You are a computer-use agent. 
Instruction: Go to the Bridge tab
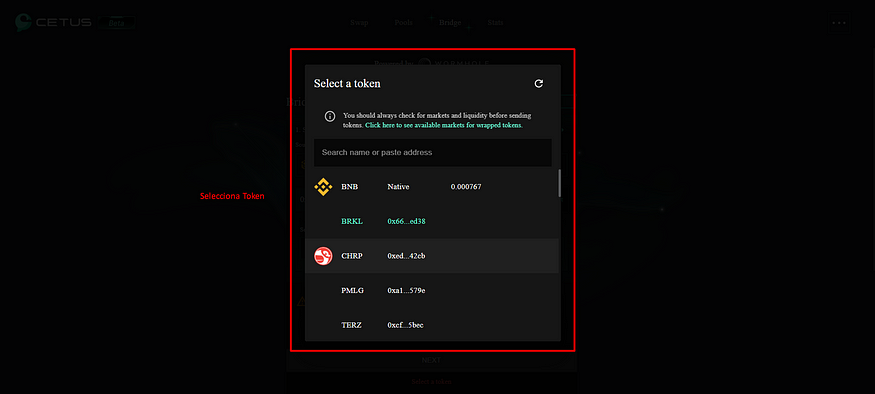pos(450,23)
